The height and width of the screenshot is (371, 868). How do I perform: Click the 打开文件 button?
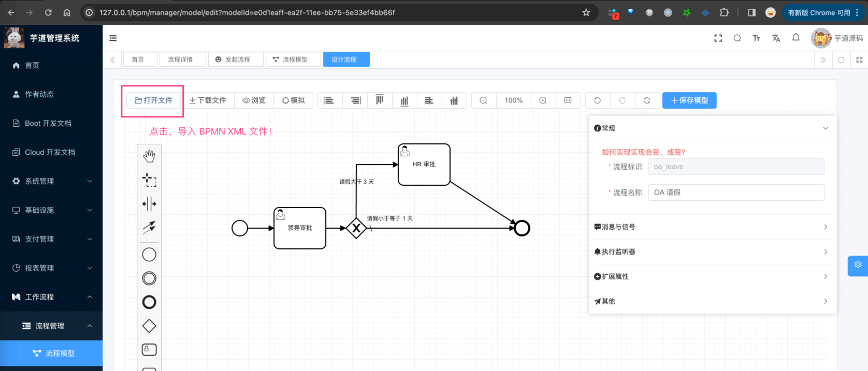click(x=153, y=100)
